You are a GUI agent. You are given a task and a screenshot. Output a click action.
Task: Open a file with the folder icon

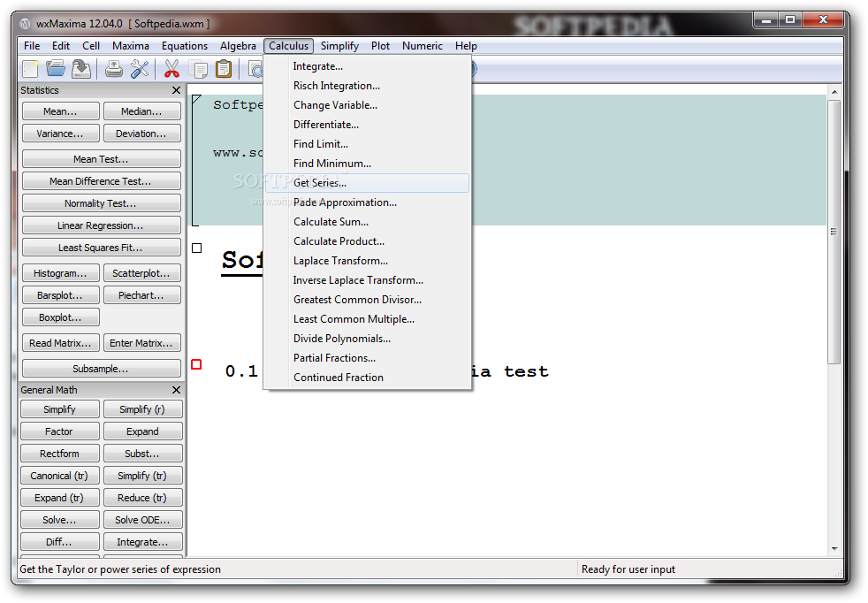[56, 69]
